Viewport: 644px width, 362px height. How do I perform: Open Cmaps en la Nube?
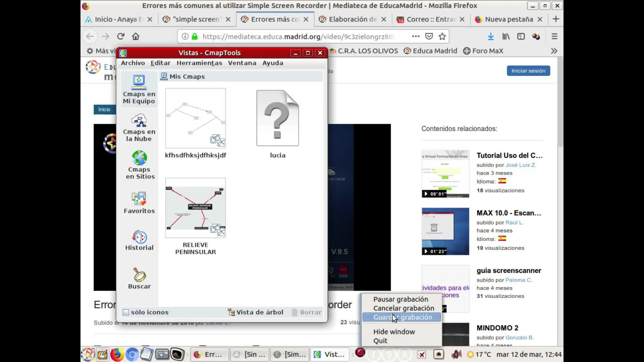tap(139, 127)
